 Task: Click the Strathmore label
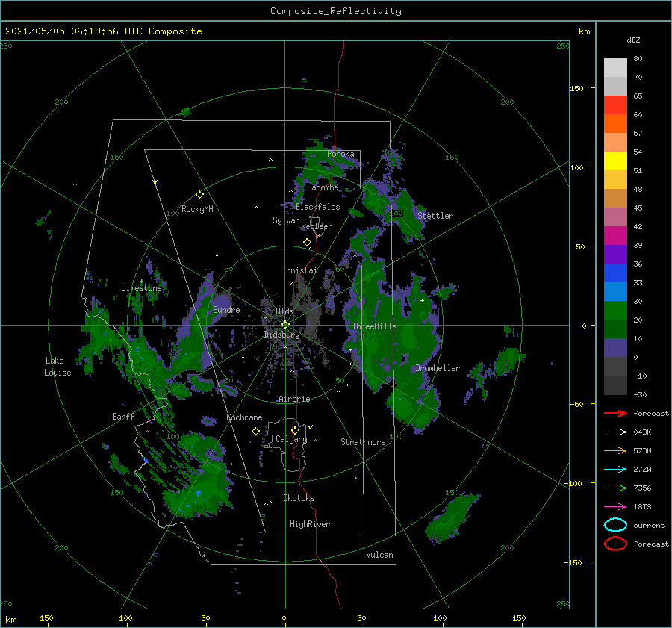(x=363, y=442)
